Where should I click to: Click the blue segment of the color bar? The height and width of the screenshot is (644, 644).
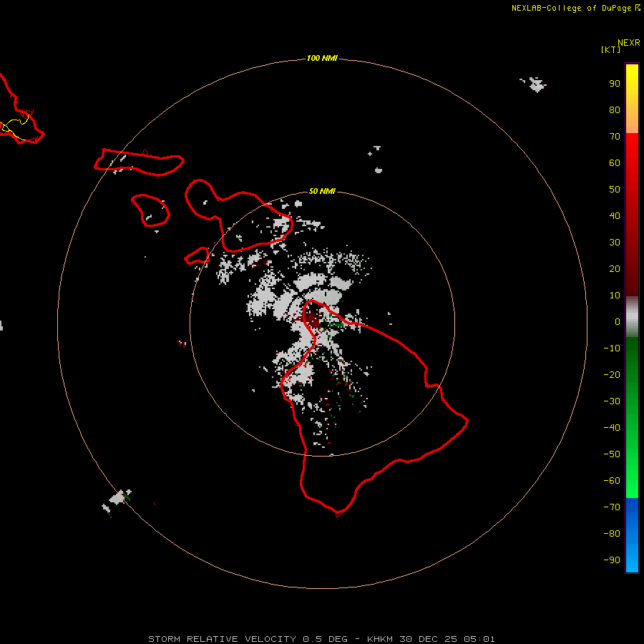[632, 535]
